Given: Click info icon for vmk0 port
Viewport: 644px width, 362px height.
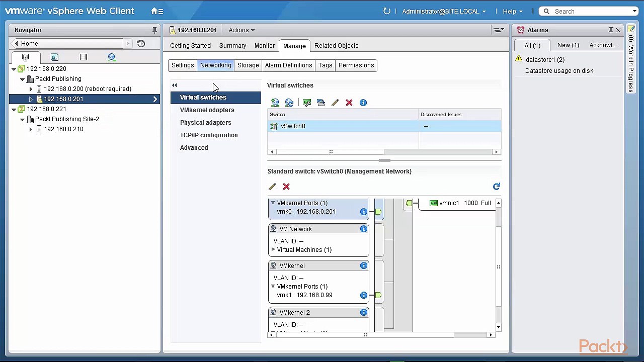Looking at the screenshot, I should (x=363, y=212).
